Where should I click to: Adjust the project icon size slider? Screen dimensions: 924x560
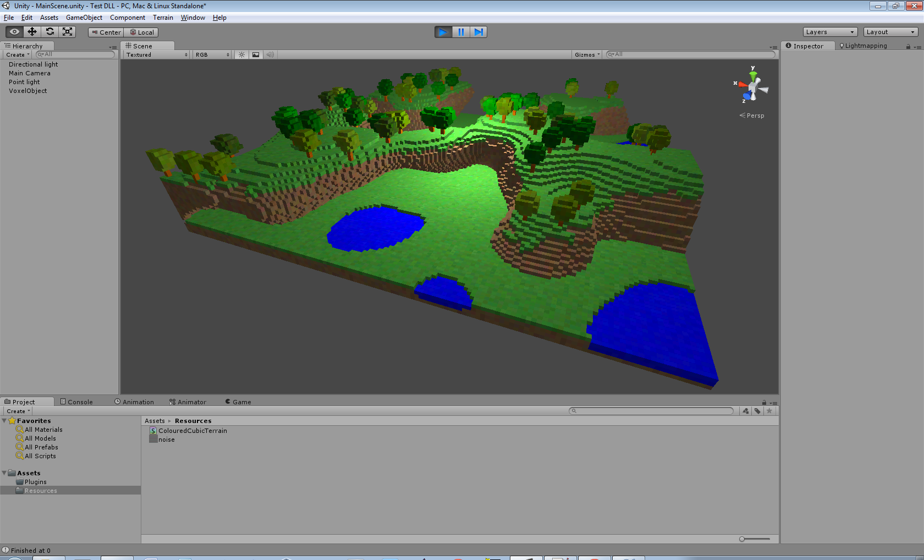(x=755, y=539)
